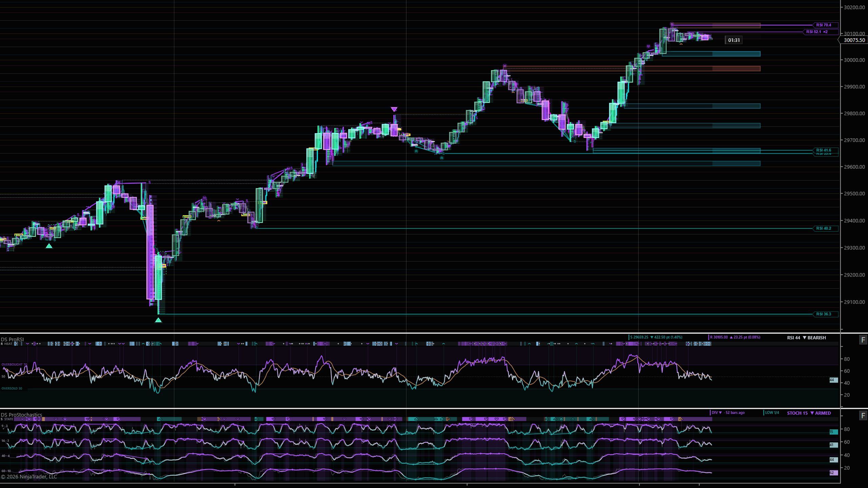868x488 pixels.
Task: Click the 14-3 stochastic row label
Action: pos(5,441)
